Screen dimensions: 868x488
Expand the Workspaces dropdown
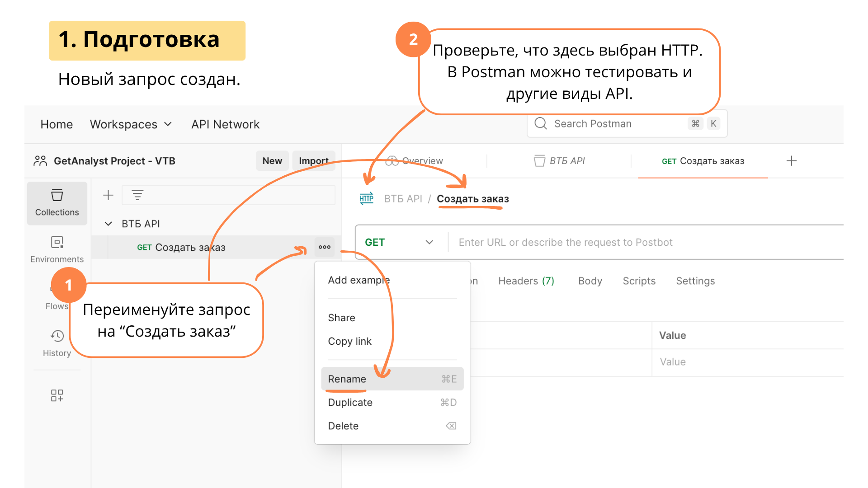click(x=131, y=124)
